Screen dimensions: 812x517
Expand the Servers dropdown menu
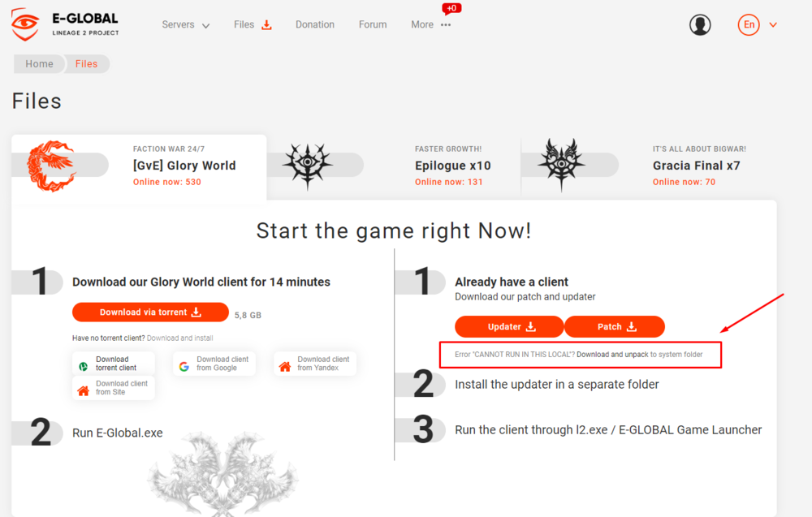pos(185,25)
